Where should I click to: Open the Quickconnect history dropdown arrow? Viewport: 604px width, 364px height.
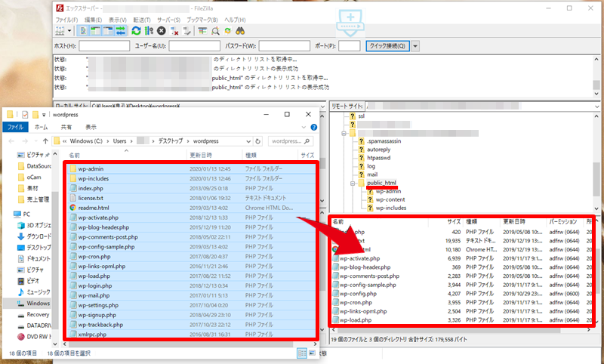pyautogui.click(x=416, y=46)
